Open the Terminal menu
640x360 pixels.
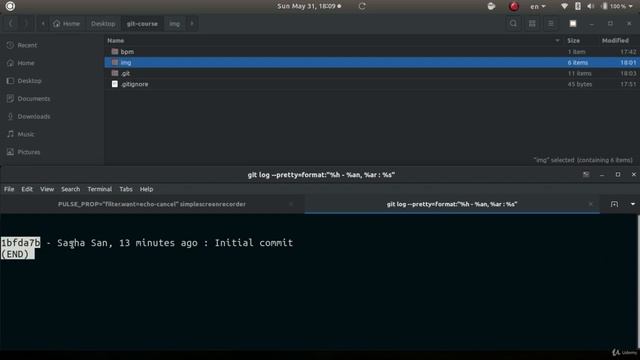coord(100,189)
